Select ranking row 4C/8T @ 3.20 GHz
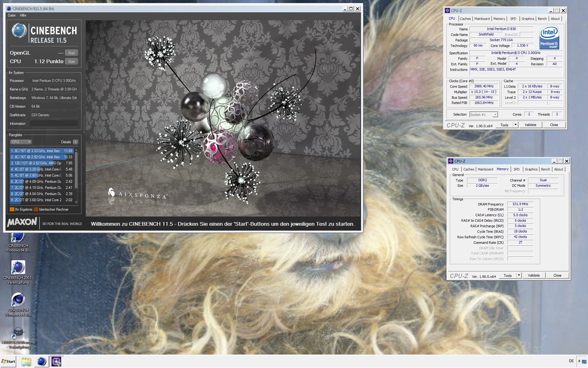 click(42, 169)
